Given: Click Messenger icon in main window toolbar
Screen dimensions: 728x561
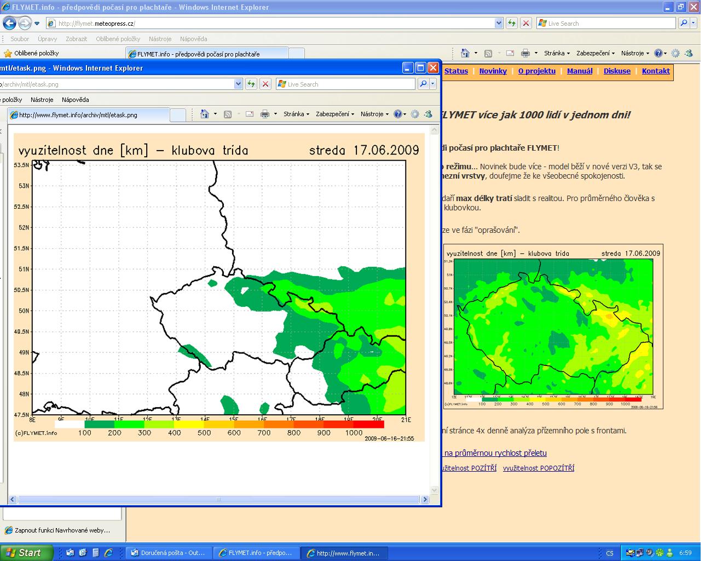Looking at the screenshot, I should tap(689, 53).
